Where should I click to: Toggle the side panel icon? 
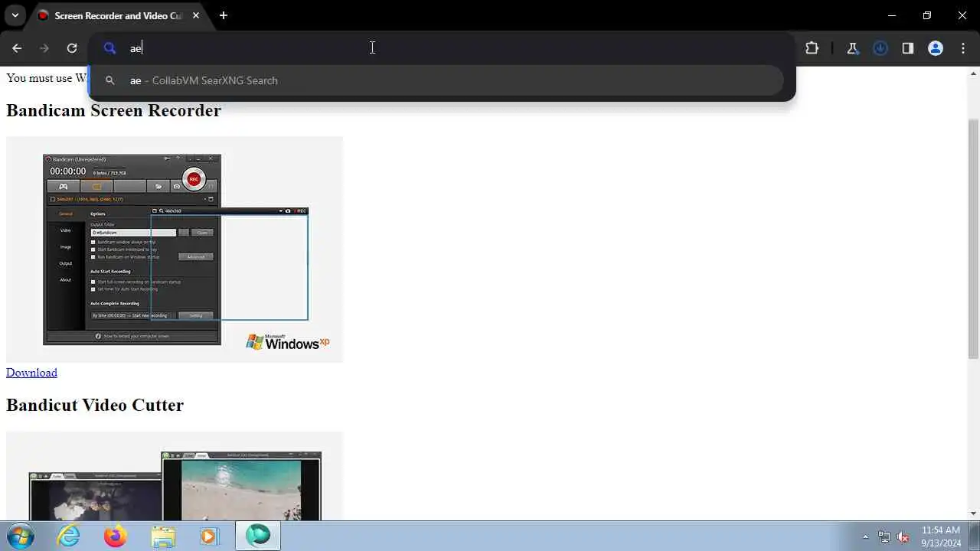point(908,48)
